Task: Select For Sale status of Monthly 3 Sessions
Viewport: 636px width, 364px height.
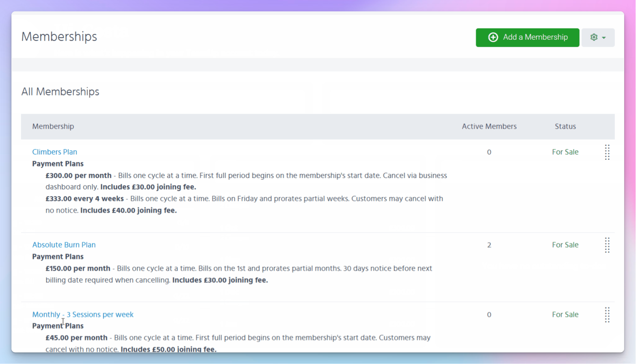Action: point(565,314)
